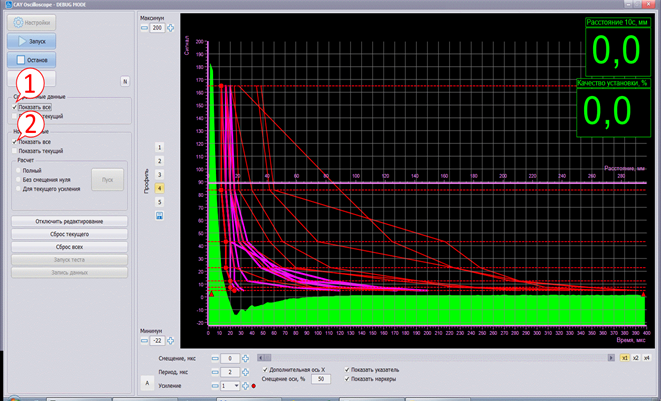This screenshot has width=661, height=401.
Task: Increase the Минимум value with plus icon
Action: click(171, 341)
